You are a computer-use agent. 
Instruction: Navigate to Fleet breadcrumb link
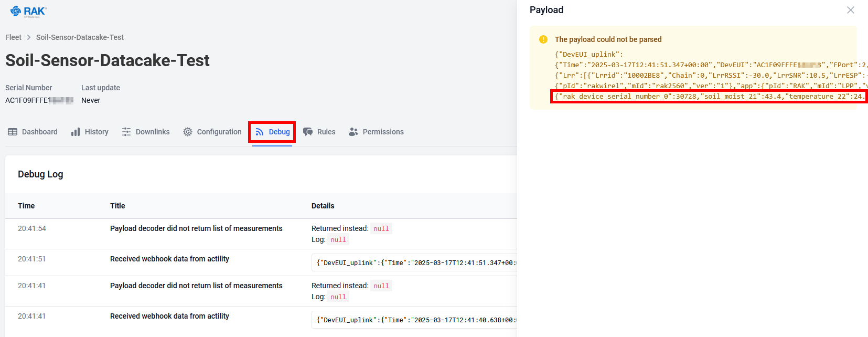pos(13,37)
